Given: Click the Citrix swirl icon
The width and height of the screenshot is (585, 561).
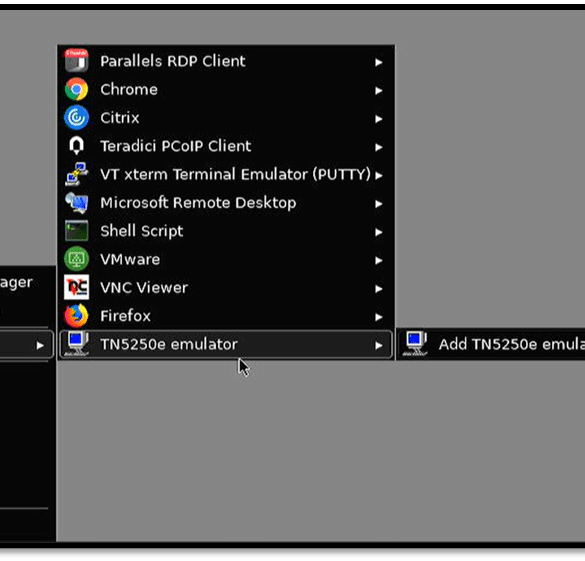Looking at the screenshot, I should [x=76, y=117].
